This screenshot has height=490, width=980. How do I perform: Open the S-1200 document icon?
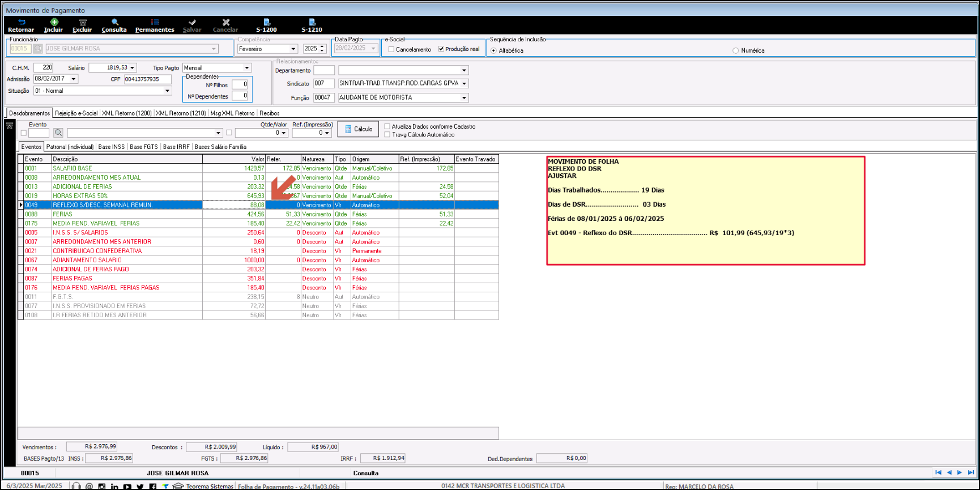click(x=266, y=22)
